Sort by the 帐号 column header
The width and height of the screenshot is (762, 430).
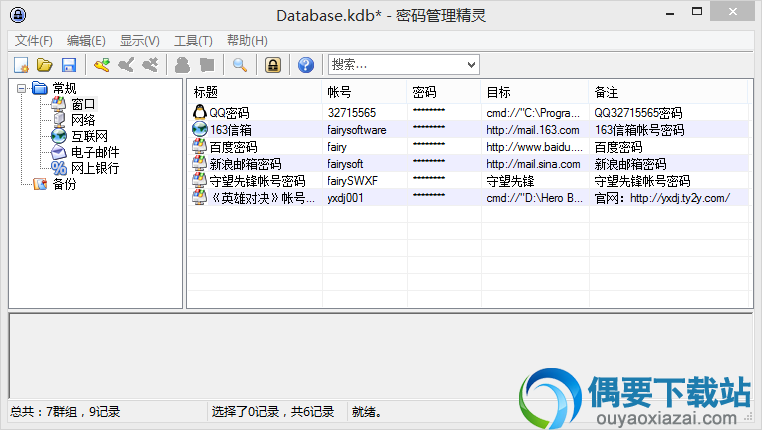(x=364, y=92)
